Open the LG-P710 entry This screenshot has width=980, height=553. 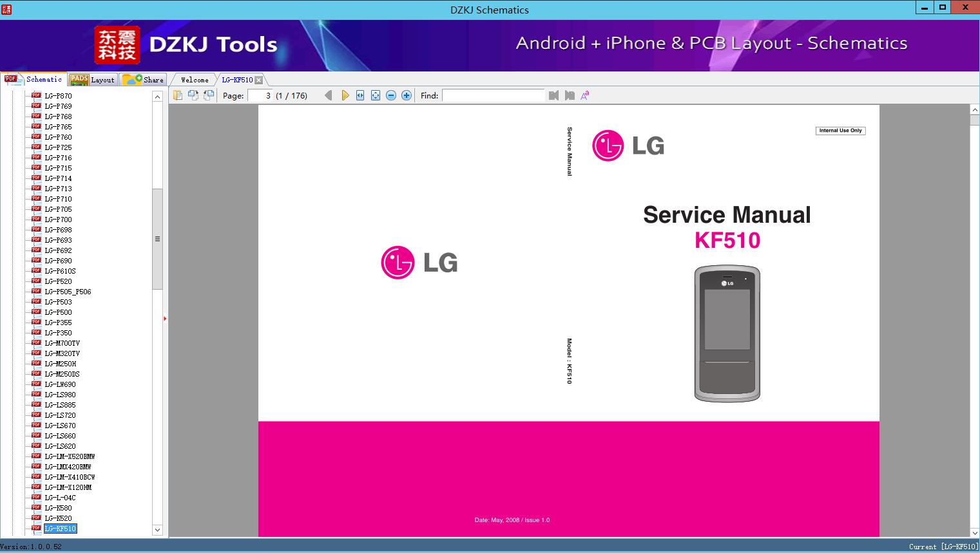(x=58, y=199)
